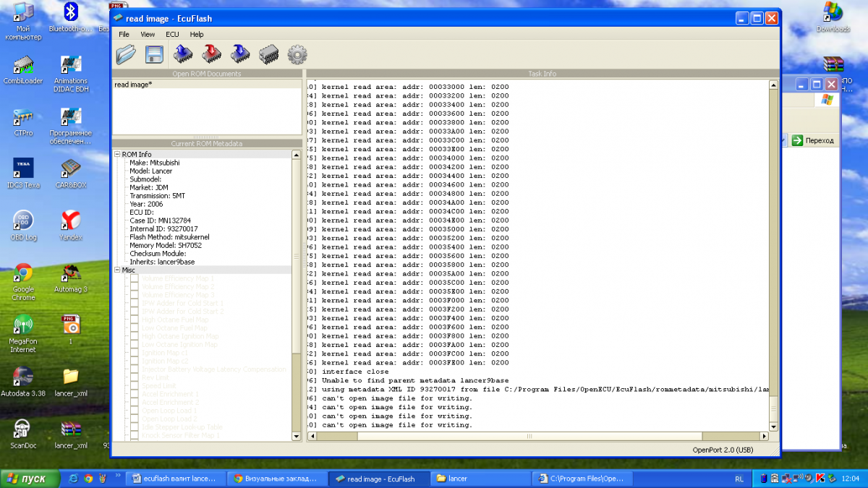Click the red-arrow Write to ECU icon

211,54
